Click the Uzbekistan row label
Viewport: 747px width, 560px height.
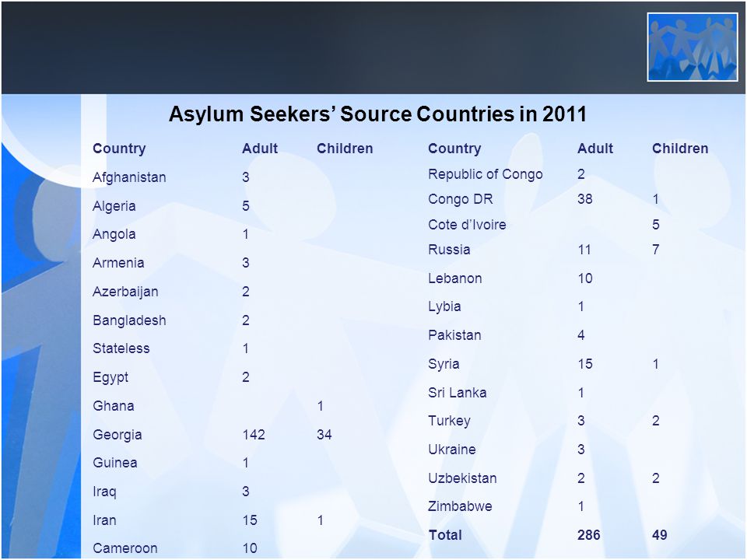point(462,478)
